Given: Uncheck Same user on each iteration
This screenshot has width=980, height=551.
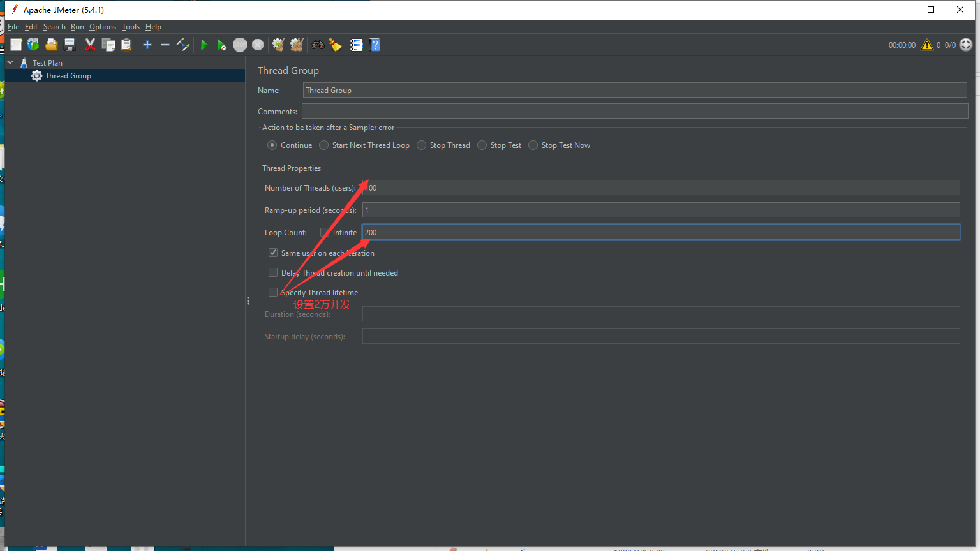Looking at the screenshot, I should coord(273,253).
